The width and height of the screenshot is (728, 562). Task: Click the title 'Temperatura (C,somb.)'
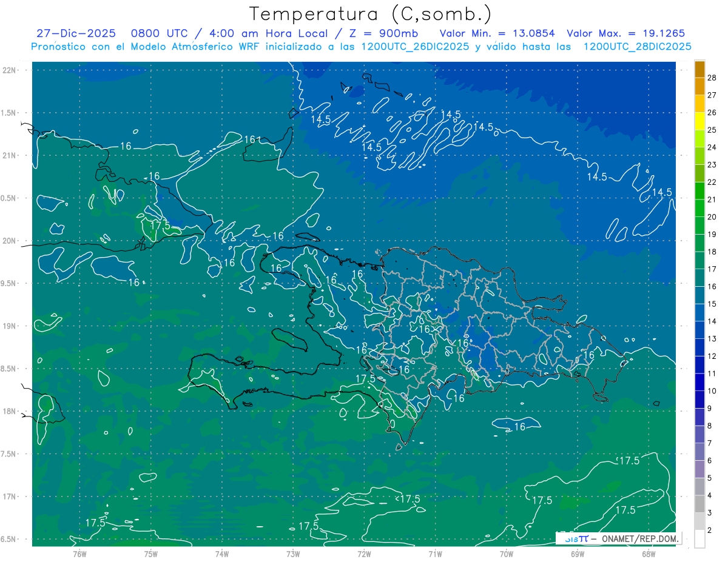click(x=371, y=14)
